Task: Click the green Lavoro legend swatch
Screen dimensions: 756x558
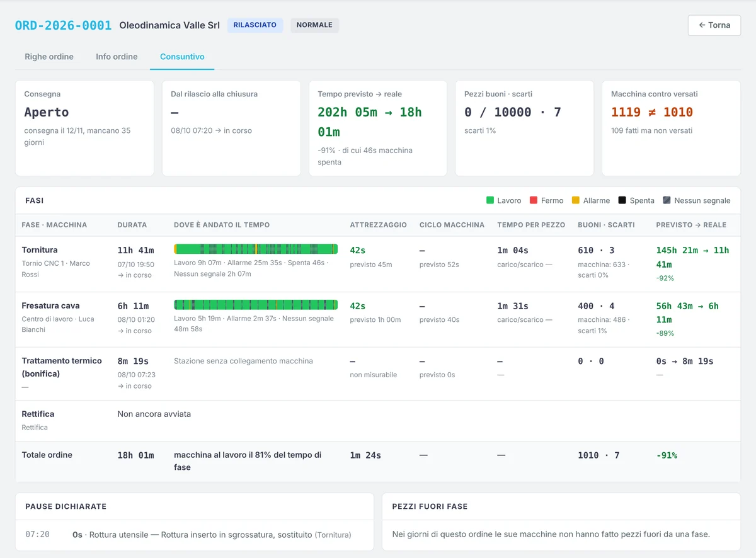Action: coord(490,200)
